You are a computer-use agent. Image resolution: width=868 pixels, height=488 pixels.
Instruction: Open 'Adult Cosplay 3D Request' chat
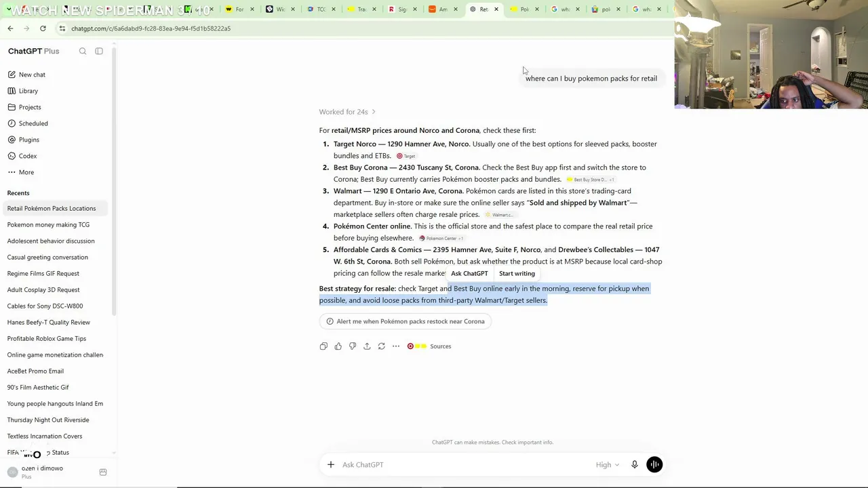(x=54, y=290)
